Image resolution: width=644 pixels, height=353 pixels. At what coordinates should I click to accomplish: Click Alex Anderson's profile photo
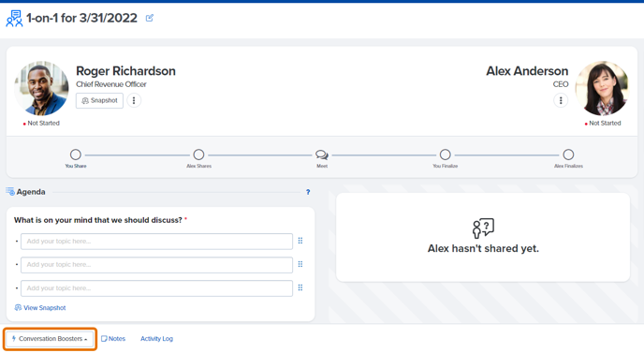(x=602, y=88)
